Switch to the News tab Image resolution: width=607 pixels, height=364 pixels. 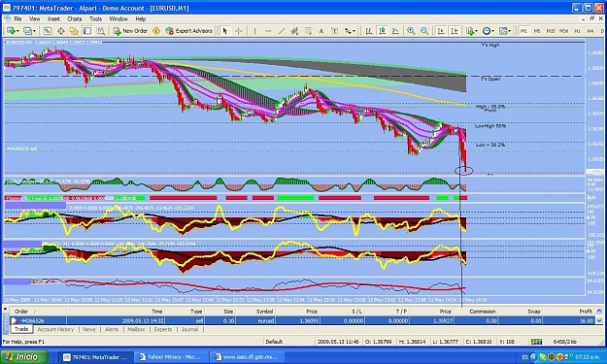click(89, 330)
